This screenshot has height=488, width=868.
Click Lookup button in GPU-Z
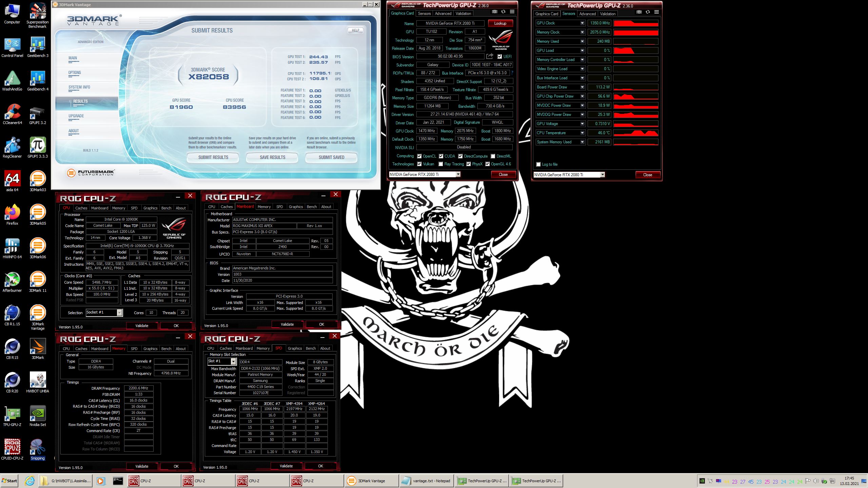coord(500,23)
